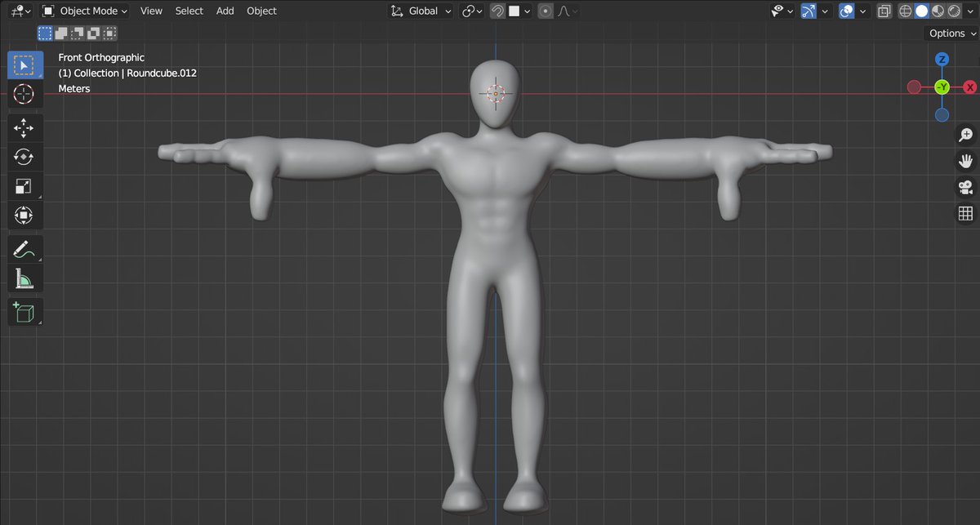Set selection mode to subtract
Image resolution: width=980 pixels, height=525 pixels.
tap(78, 33)
